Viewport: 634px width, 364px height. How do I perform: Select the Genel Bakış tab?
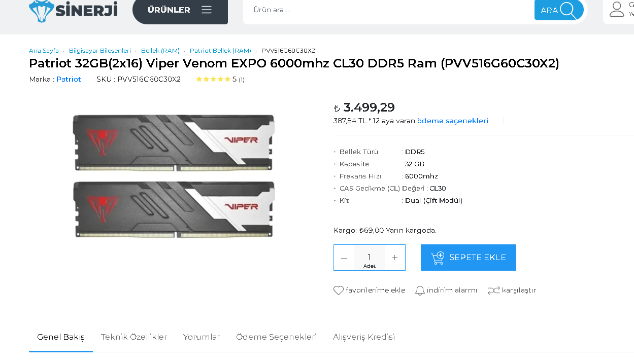pos(61,337)
